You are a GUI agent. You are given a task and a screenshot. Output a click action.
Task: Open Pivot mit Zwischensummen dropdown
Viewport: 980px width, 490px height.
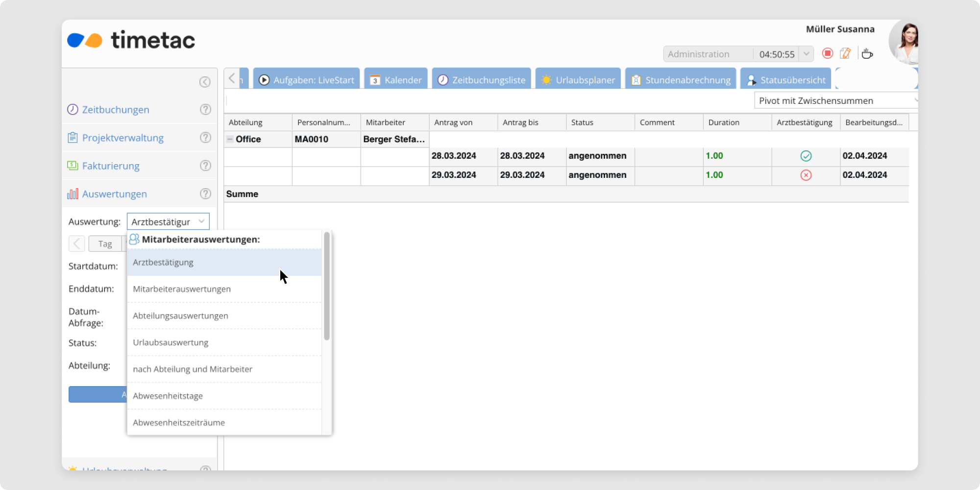click(x=835, y=100)
